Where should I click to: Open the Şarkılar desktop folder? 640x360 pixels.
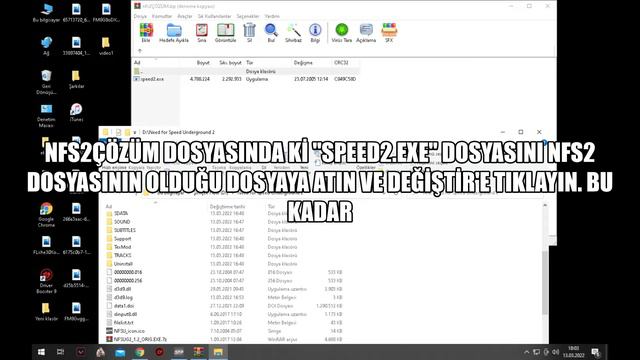pos(76,79)
